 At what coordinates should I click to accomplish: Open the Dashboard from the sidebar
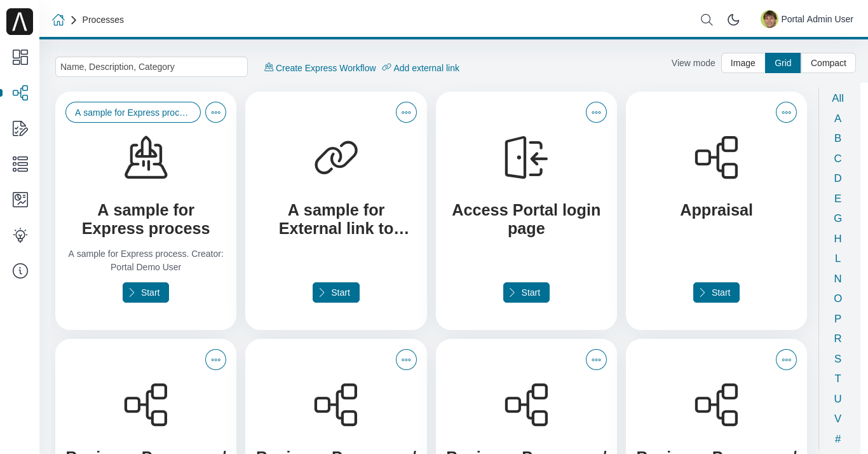(20, 57)
